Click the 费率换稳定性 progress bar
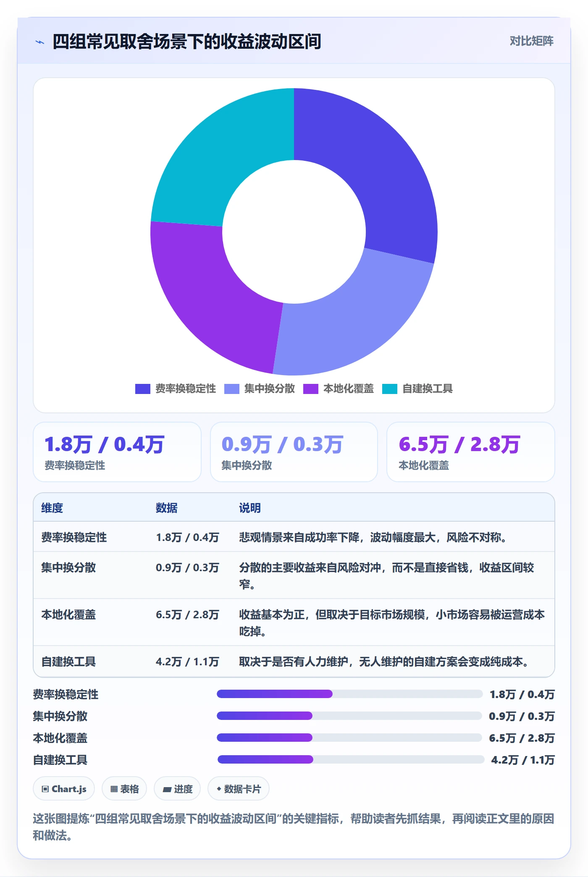588x877 pixels. point(349,694)
